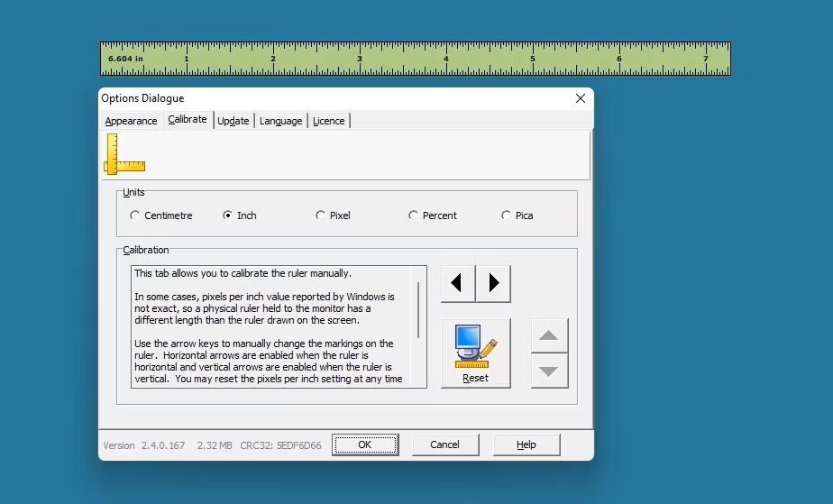Click the green on-screen ruler

(x=416, y=59)
